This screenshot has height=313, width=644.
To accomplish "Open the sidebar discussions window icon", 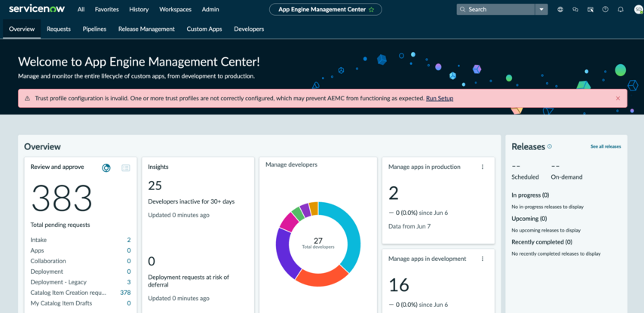I will [590, 10].
